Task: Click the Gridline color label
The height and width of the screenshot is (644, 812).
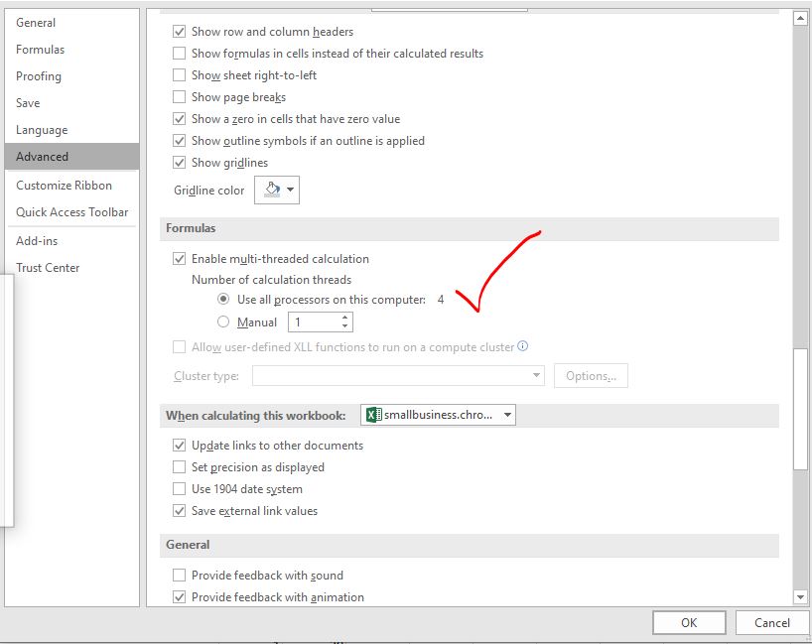Action: (x=208, y=191)
